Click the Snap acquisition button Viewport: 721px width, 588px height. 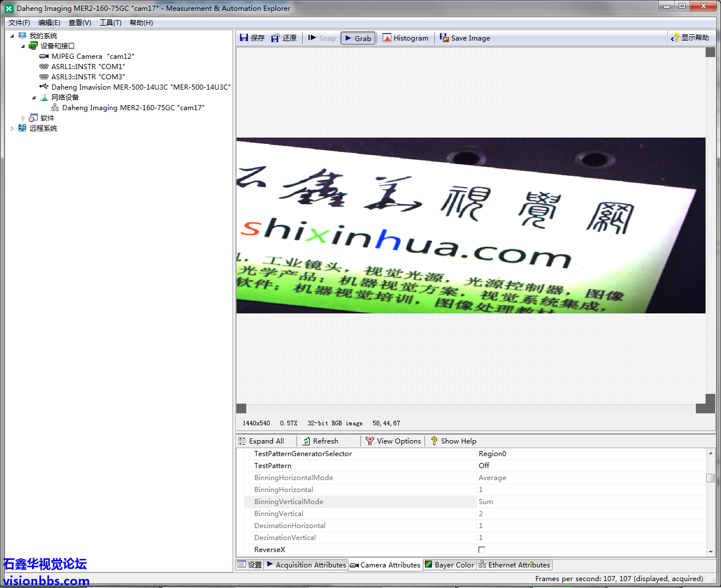(322, 38)
